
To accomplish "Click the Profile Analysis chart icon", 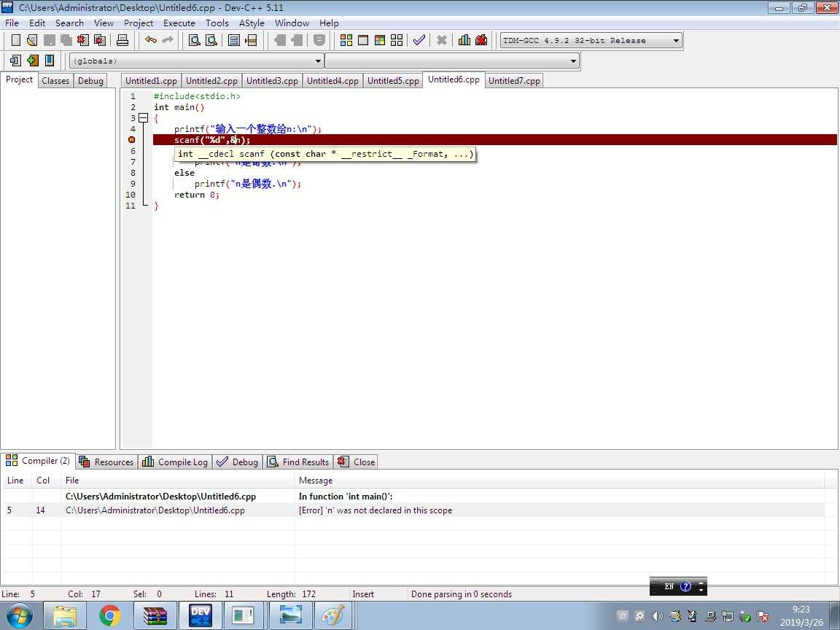I will [464, 40].
